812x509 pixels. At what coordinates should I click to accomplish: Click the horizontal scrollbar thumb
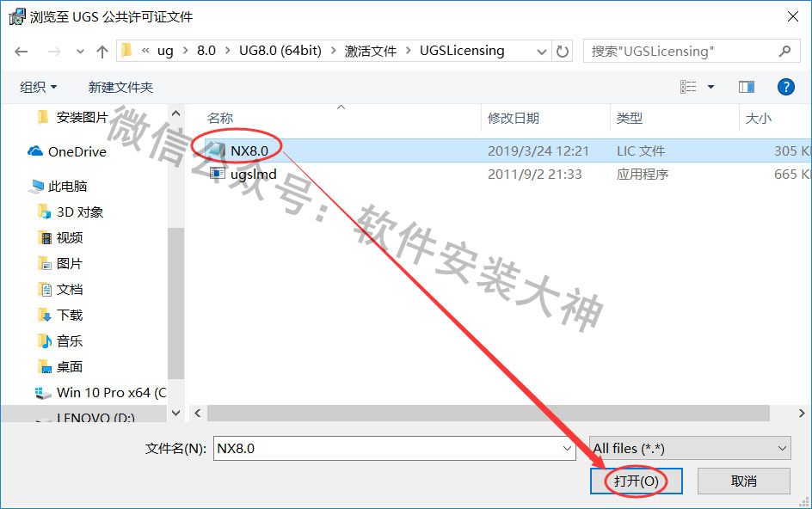pos(489,414)
